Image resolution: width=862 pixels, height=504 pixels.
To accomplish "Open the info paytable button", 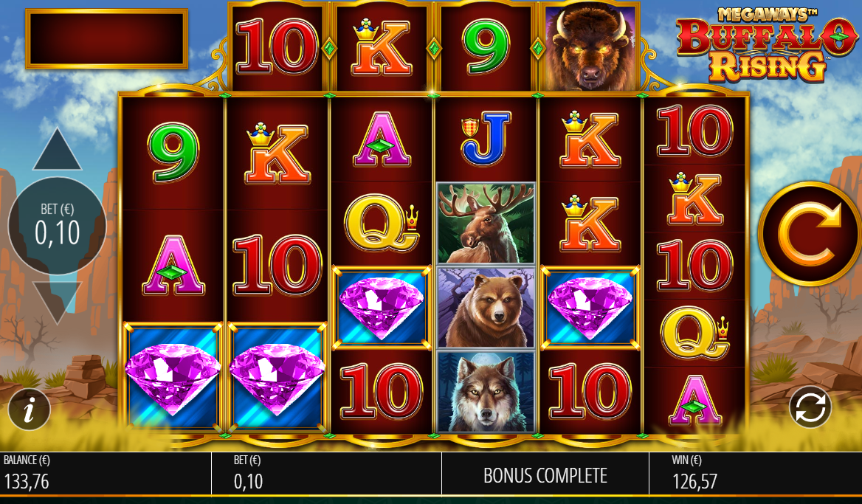I will point(29,409).
